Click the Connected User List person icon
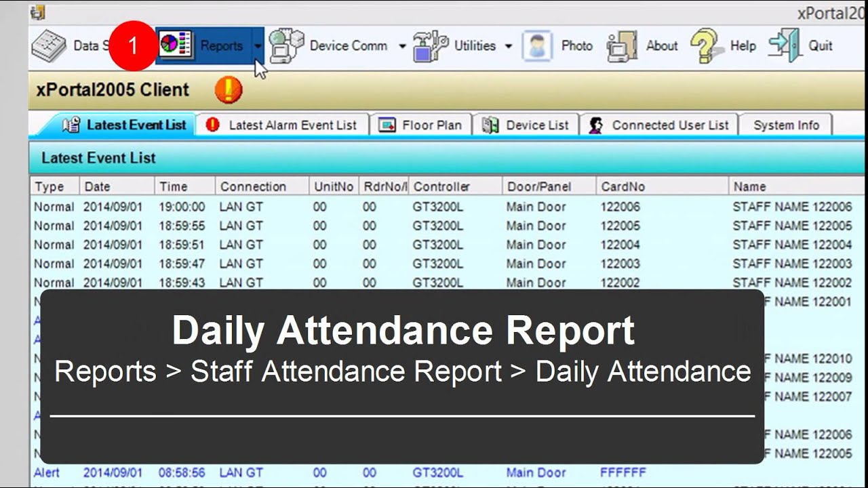868x488 pixels. coord(595,125)
